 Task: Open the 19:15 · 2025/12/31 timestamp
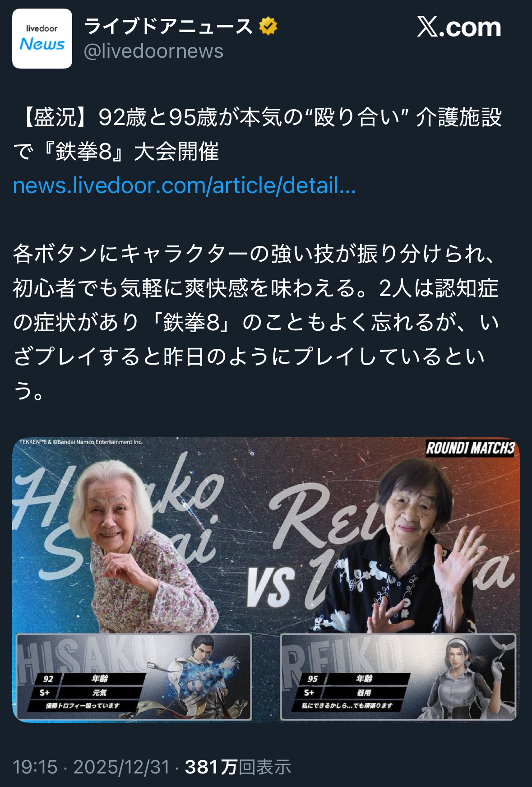pos(91,767)
